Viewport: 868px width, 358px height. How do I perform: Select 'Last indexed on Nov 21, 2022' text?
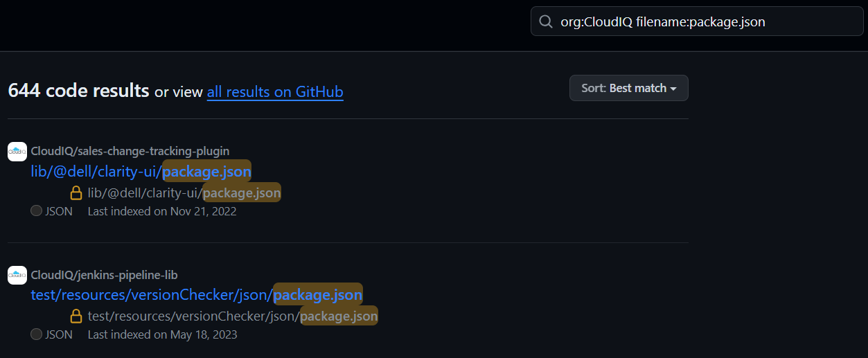162,211
